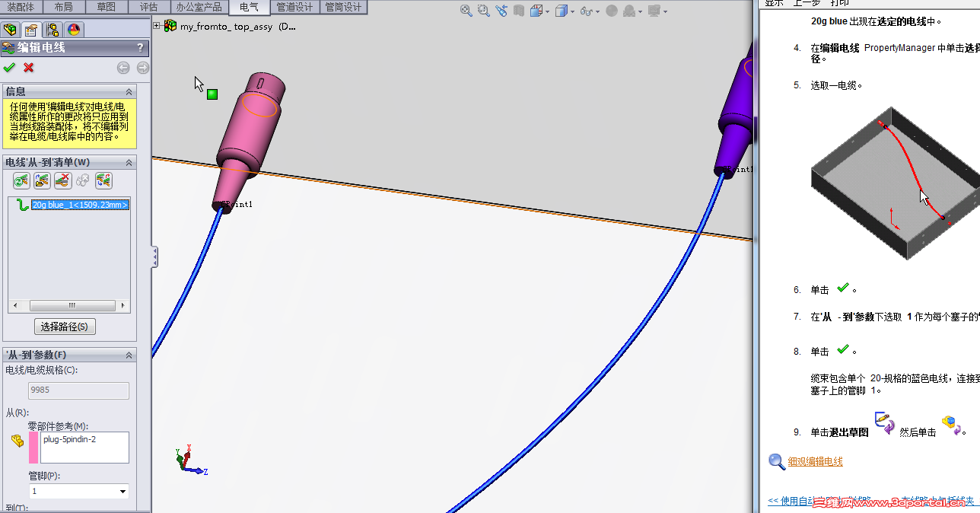Click the 电线/电缆规格 field showing 9985

point(78,390)
